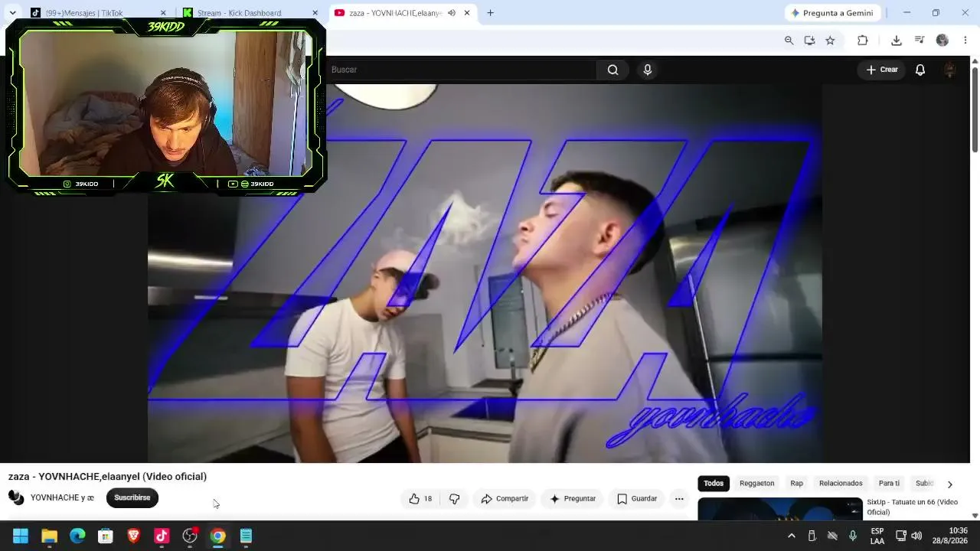Open the Notepad app in the taskbar

(x=246, y=536)
